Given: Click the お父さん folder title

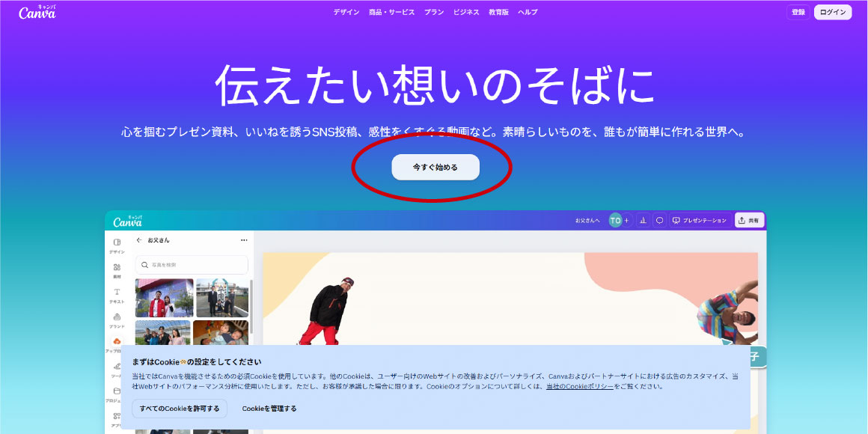Looking at the screenshot, I should tap(159, 240).
